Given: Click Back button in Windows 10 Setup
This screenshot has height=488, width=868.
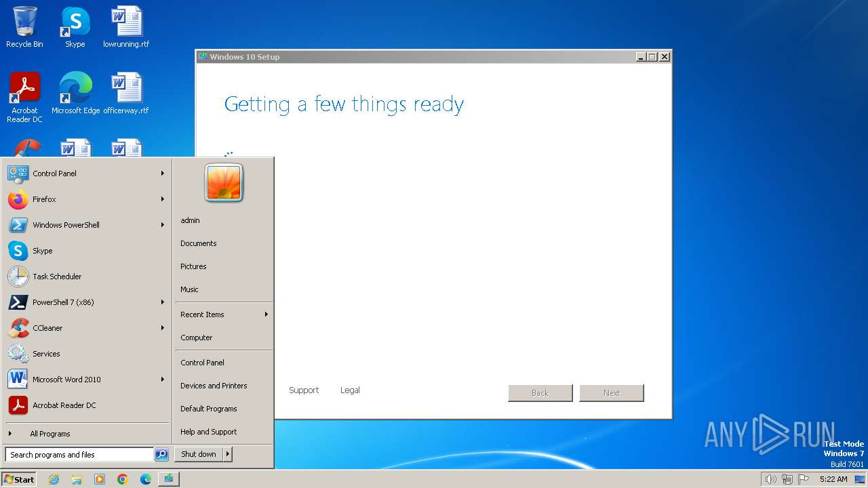Looking at the screenshot, I should coord(540,393).
